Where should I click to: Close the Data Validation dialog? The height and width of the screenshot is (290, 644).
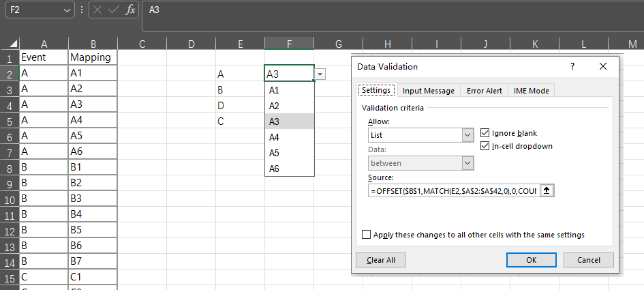602,67
